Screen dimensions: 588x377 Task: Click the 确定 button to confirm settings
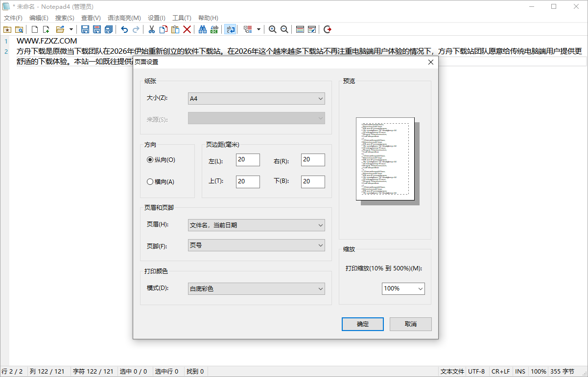362,324
